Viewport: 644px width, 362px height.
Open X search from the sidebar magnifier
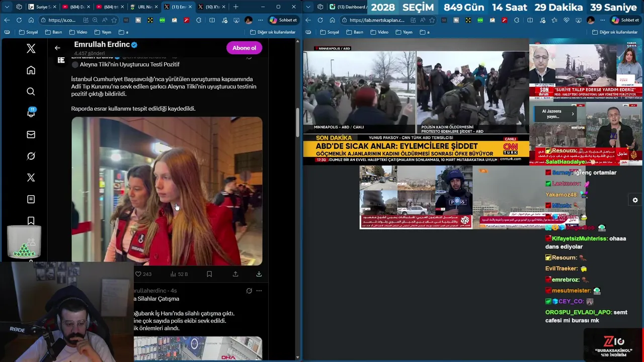[31, 92]
